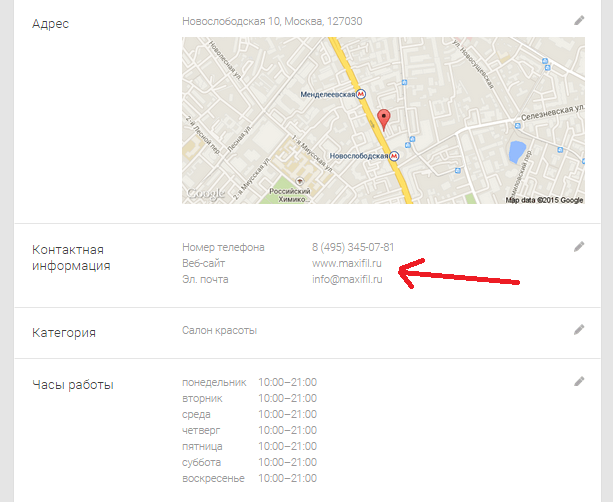
Task: Select the Менделеевская metro station icon
Action: point(361,95)
